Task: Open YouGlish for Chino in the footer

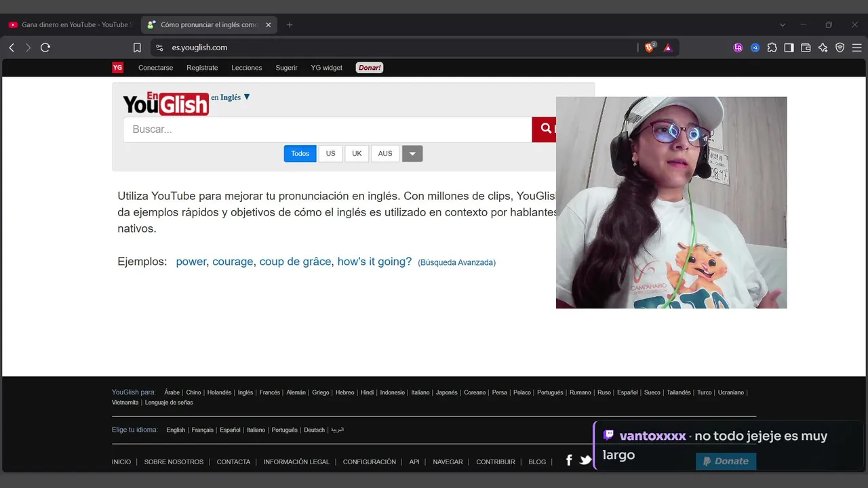Action: click(194, 392)
